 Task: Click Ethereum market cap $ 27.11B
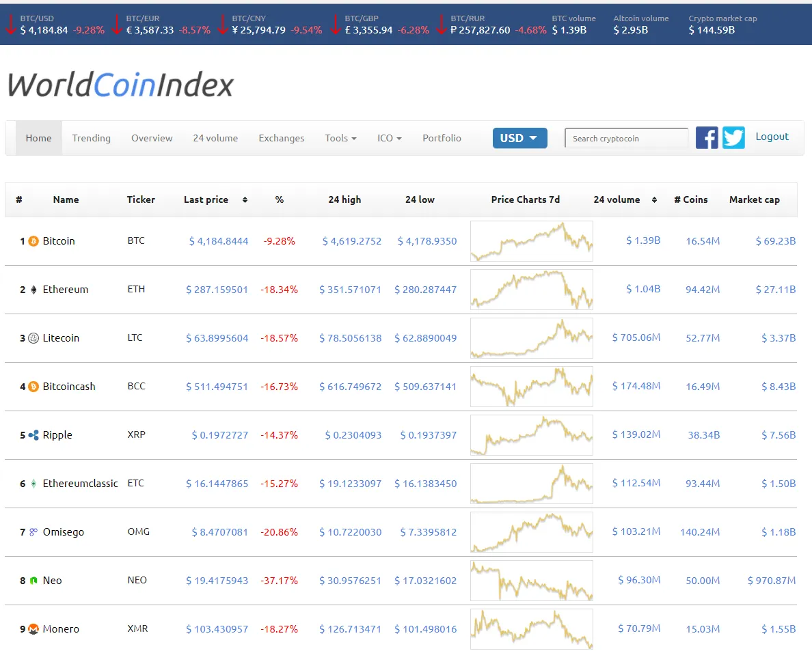pyautogui.click(x=775, y=290)
